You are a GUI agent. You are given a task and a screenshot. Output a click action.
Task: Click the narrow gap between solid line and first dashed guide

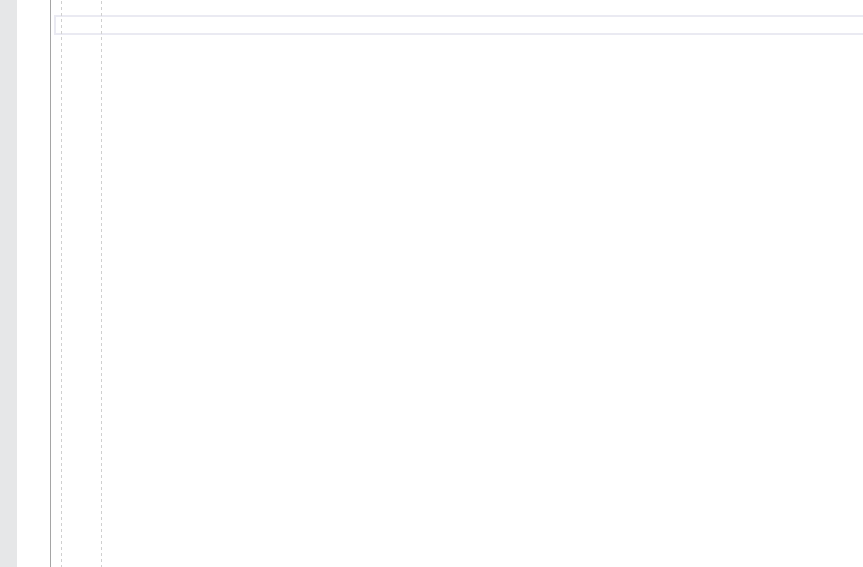coord(56,301)
